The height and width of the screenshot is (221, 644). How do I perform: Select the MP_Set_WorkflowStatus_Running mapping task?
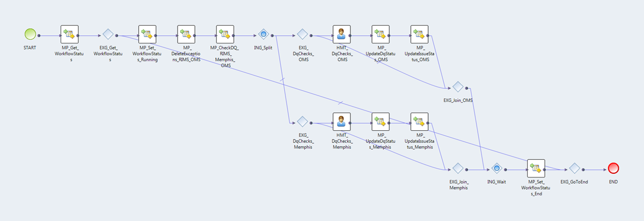coord(147,34)
